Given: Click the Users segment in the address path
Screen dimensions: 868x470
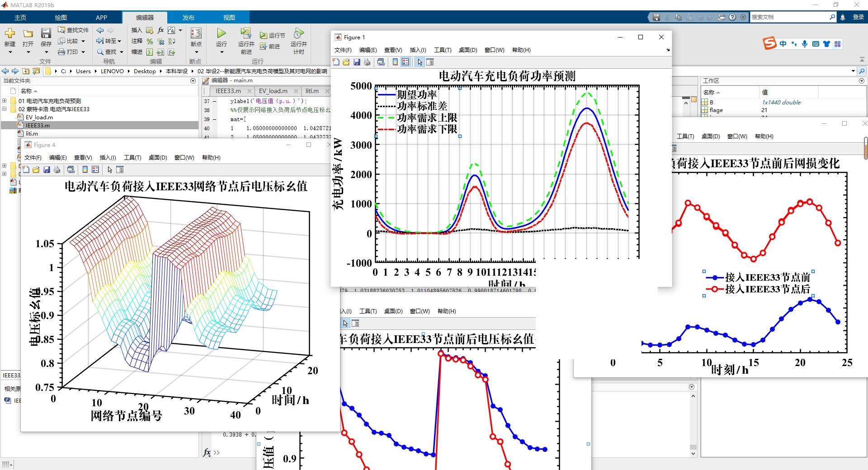Looking at the screenshot, I should (83, 71).
